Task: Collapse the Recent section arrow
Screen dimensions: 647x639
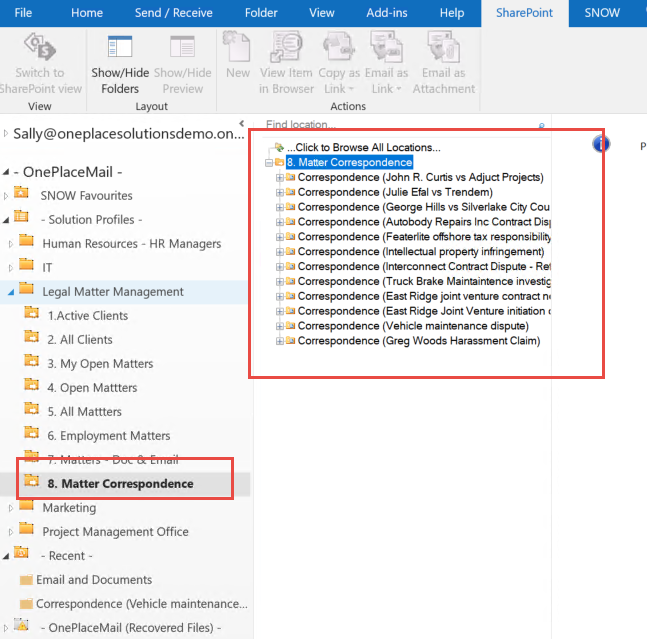Action: tap(6, 556)
